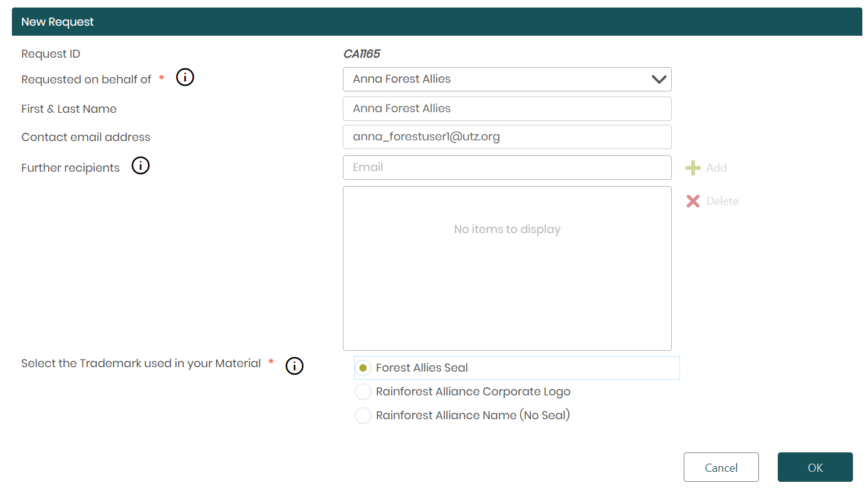
Task: Click the Contact email address field
Action: pyautogui.click(x=507, y=137)
